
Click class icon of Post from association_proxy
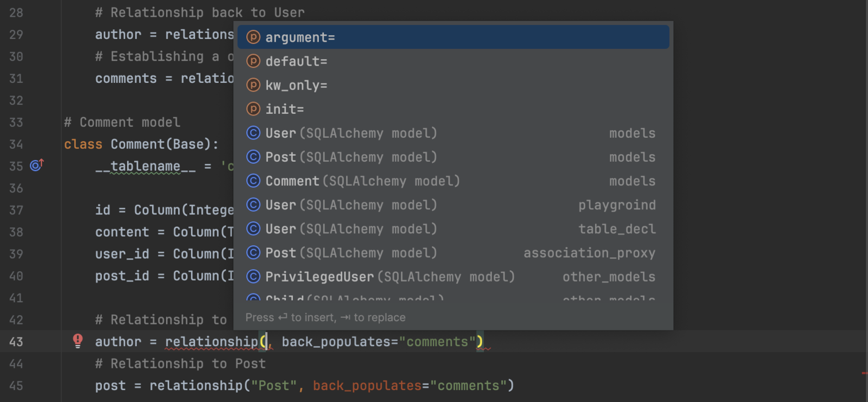pos(253,253)
